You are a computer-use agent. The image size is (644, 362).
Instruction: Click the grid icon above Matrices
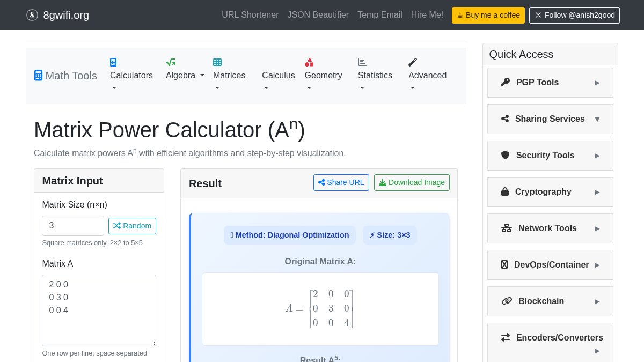217,62
